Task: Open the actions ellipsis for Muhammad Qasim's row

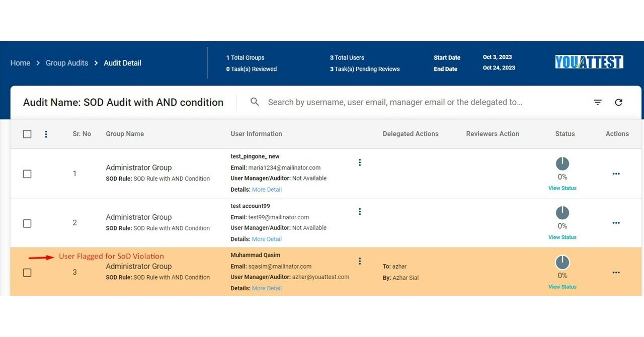Action: tap(616, 273)
